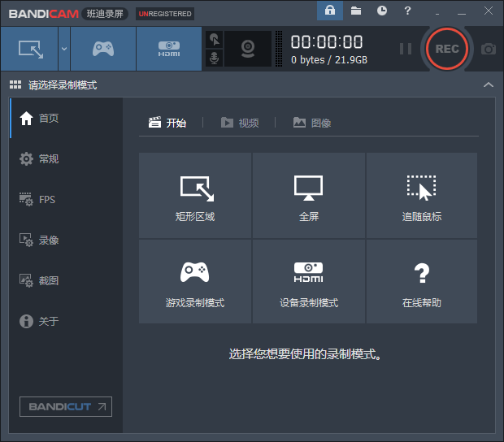Open the 设备录制模式 HDMI device tile
Image resolution: width=504 pixels, height=442 pixels.
309,281
